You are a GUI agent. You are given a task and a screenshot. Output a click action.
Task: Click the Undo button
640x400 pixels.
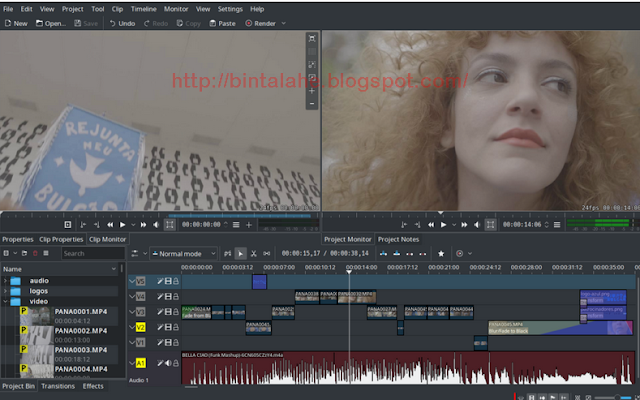(x=122, y=24)
